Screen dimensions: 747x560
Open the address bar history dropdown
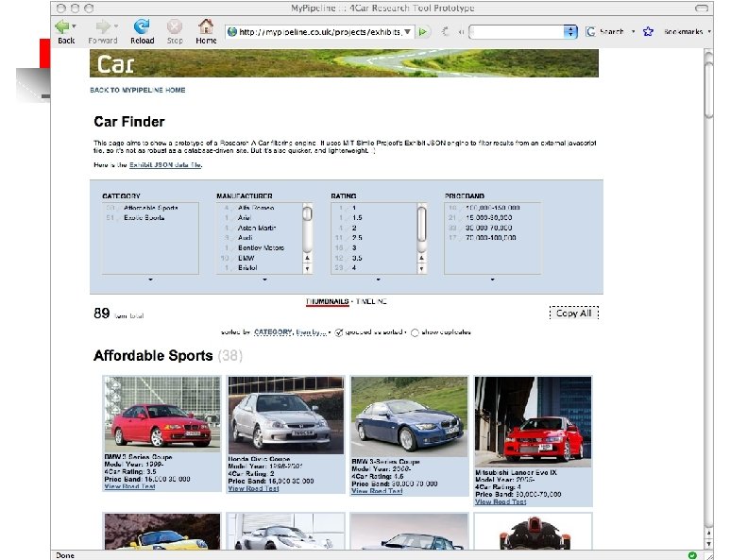pyautogui.click(x=407, y=32)
